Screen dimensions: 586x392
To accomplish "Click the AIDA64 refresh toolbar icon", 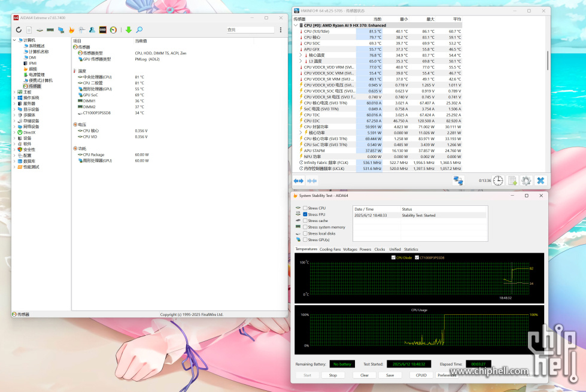I will pos(19,30).
